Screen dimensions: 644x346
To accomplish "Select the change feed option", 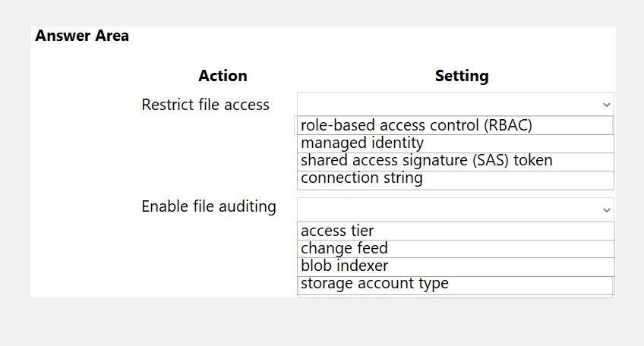I will point(456,249).
